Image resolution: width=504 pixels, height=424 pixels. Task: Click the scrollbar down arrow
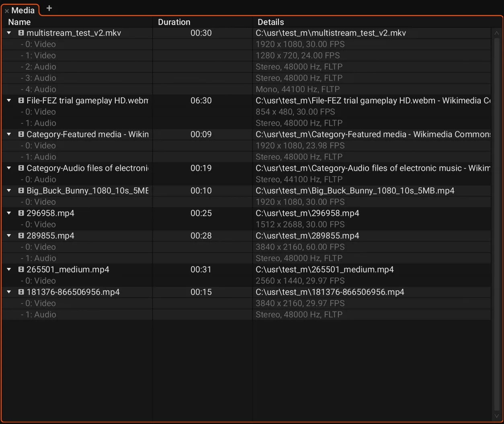[497, 416]
